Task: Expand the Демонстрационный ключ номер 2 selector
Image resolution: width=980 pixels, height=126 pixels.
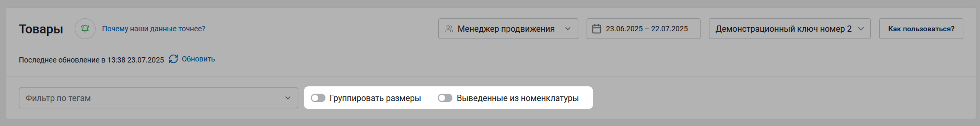Action: click(x=789, y=28)
